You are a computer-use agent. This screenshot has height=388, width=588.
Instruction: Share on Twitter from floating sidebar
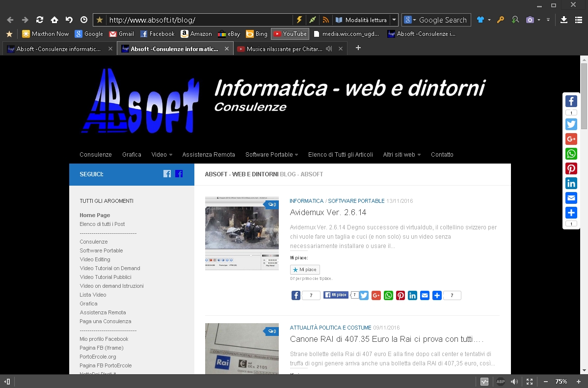(571, 124)
